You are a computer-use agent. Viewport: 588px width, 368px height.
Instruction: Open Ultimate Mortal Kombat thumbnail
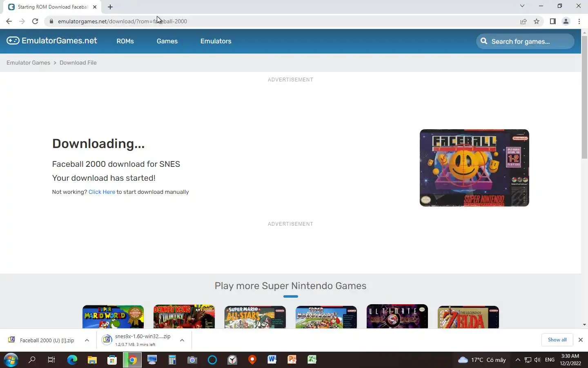(x=397, y=316)
